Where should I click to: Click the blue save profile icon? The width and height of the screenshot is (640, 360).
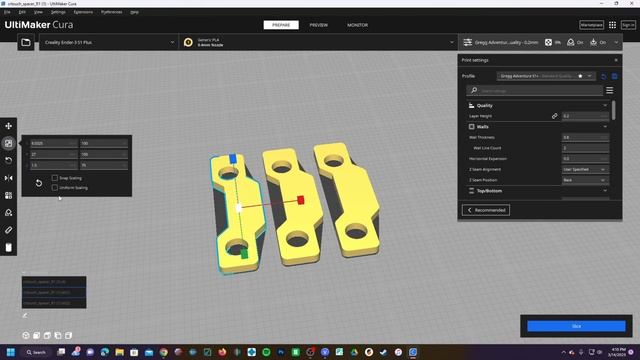tap(614, 76)
